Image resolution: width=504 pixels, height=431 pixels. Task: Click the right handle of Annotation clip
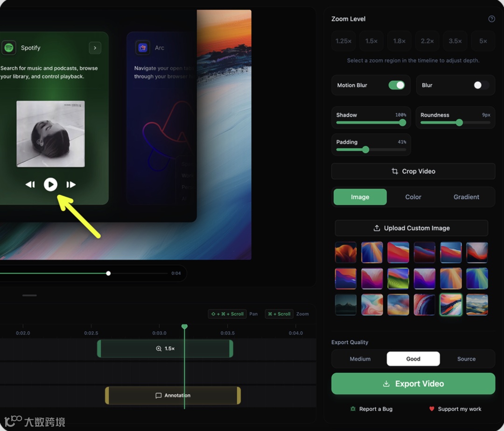point(239,396)
